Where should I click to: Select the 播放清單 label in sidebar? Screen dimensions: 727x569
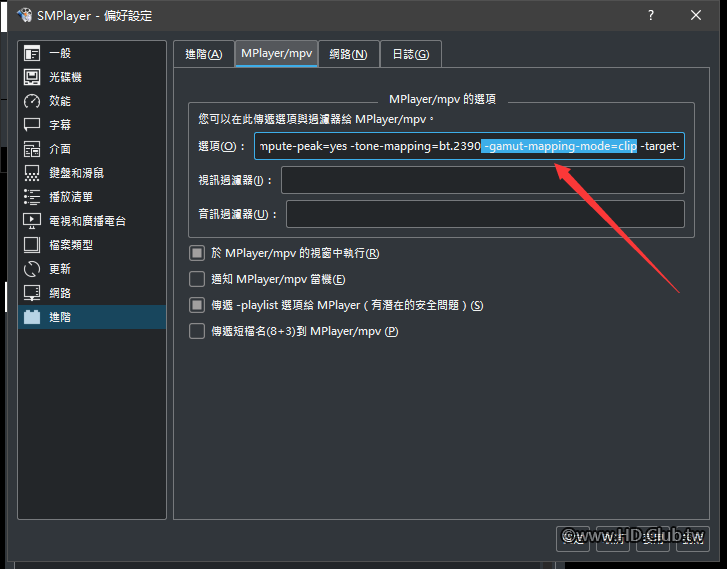tap(71, 197)
